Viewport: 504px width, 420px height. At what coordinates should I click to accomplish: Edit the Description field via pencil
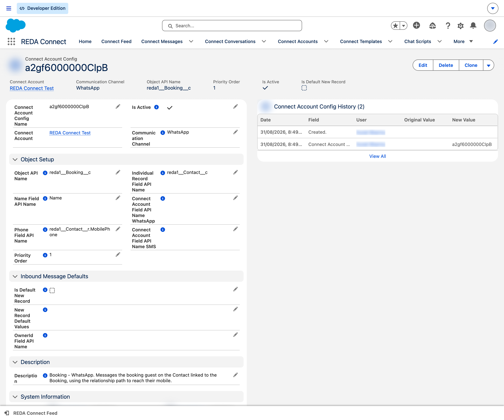click(235, 375)
